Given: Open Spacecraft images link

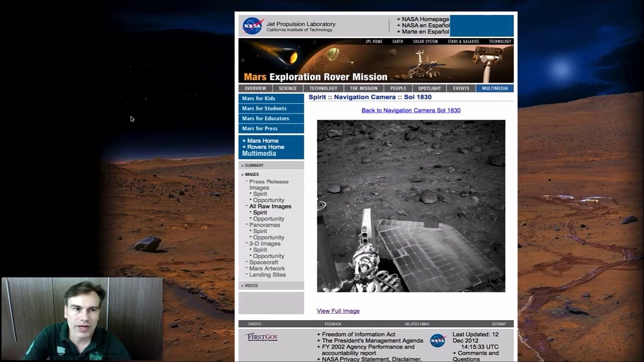Looking at the screenshot, I should (x=264, y=262).
